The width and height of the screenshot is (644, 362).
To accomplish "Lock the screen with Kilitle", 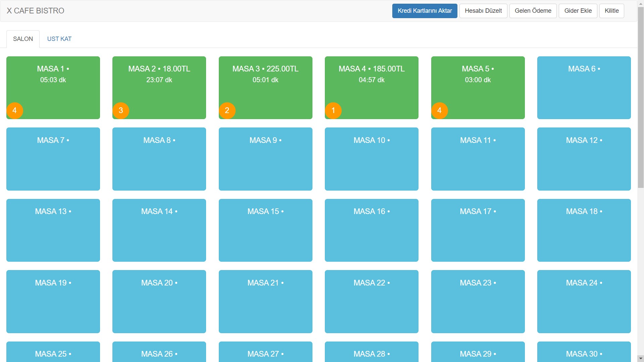I will (x=611, y=11).
